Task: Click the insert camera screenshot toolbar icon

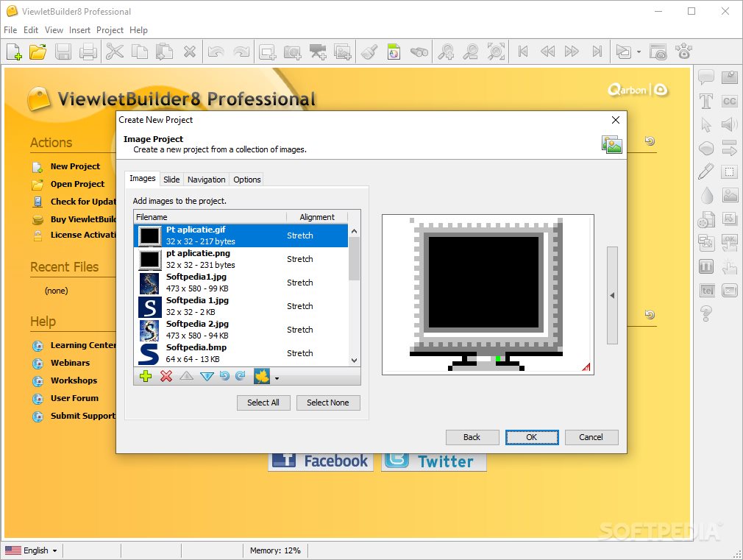Action: tap(292, 52)
